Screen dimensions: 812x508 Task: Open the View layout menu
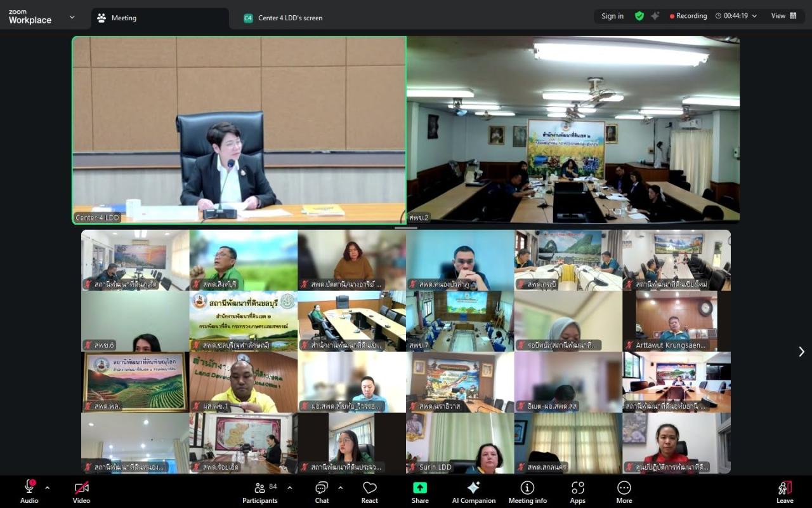click(x=784, y=16)
